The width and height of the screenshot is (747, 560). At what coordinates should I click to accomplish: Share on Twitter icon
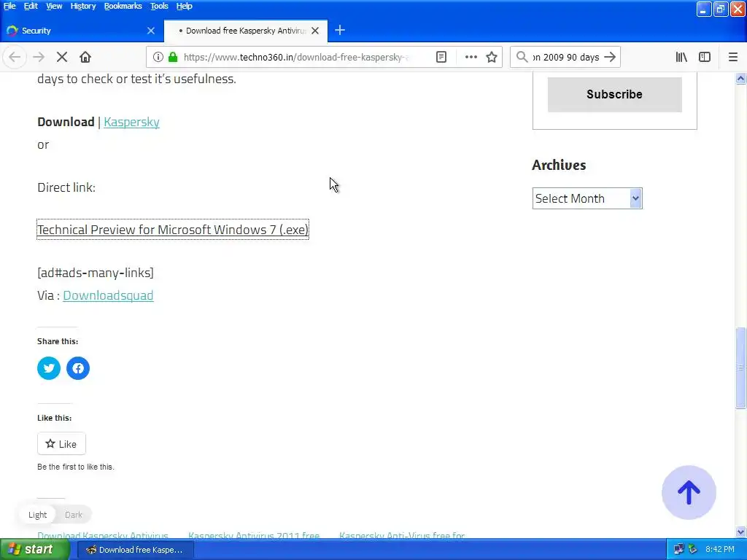click(49, 368)
